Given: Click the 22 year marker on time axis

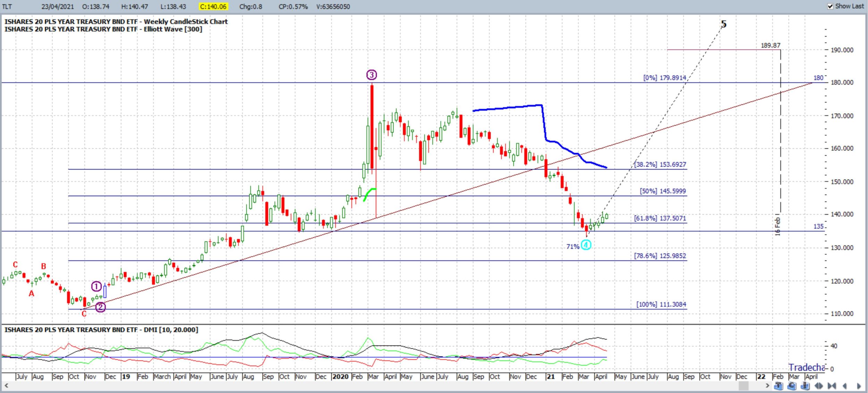Looking at the screenshot, I should 761,377.
